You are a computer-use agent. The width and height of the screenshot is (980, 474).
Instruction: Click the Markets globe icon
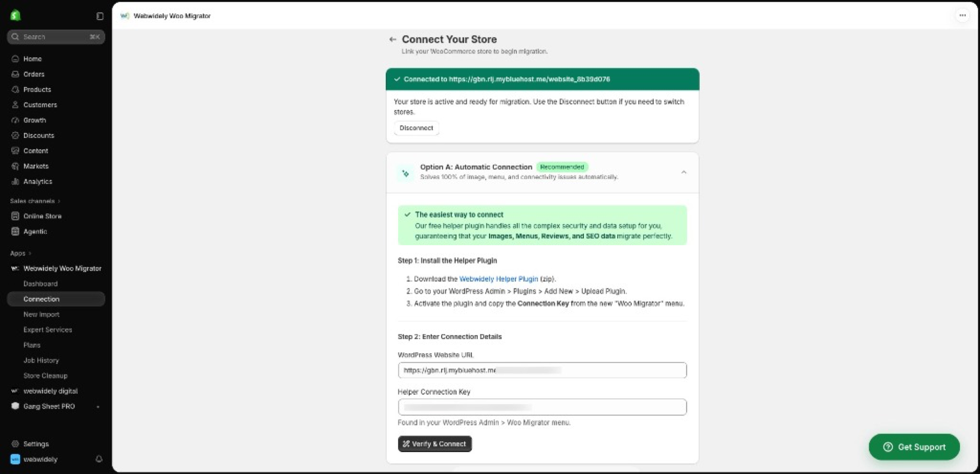(15, 166)
